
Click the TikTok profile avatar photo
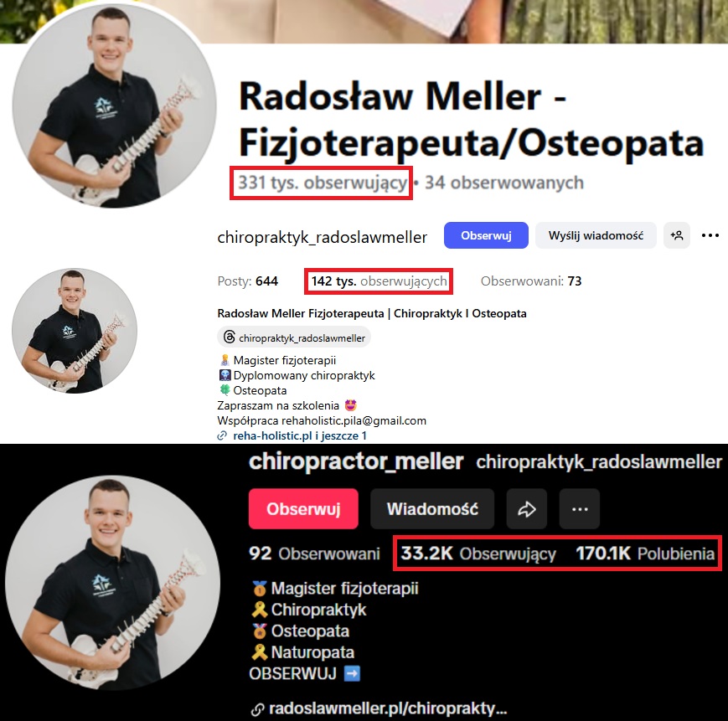pyautogui.click(x=112, y=583)
